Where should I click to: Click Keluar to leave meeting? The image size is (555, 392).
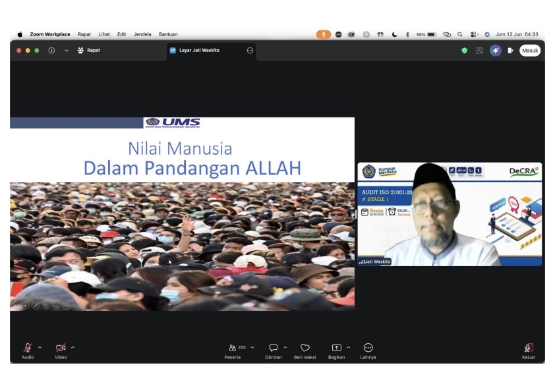[x=529, y=351]
